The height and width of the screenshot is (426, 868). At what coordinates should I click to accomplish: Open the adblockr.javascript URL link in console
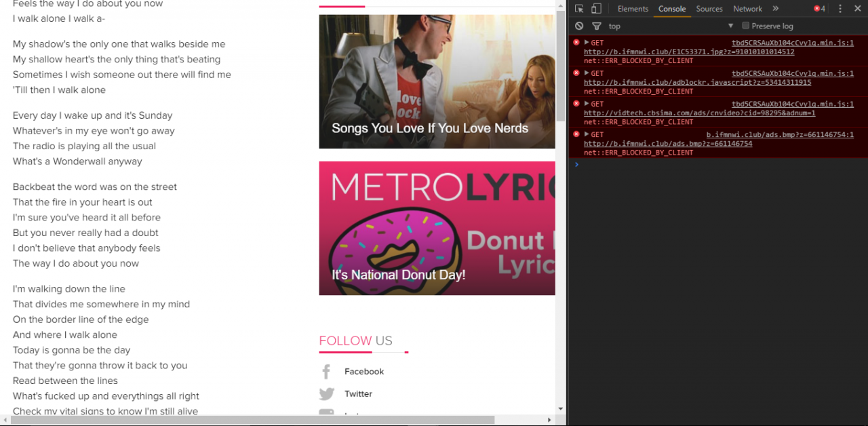click(697, 83)
